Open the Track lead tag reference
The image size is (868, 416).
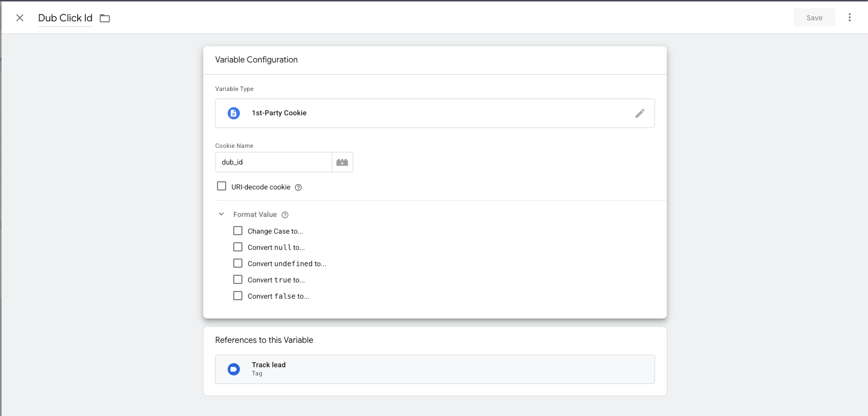point(435,369)
